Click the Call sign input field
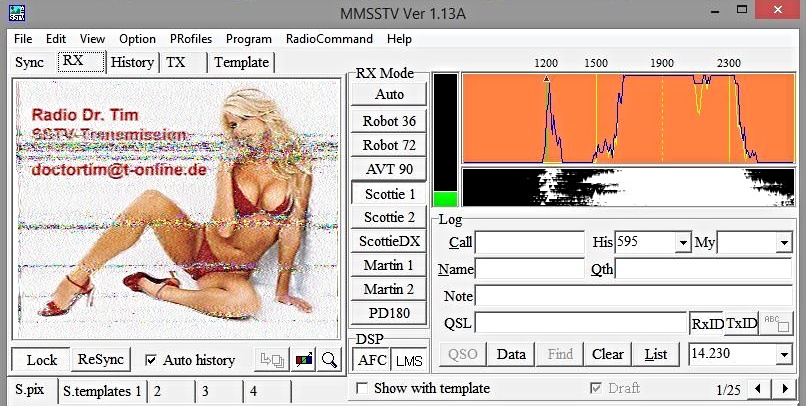 pyautogui.click(x=529, y=242)
